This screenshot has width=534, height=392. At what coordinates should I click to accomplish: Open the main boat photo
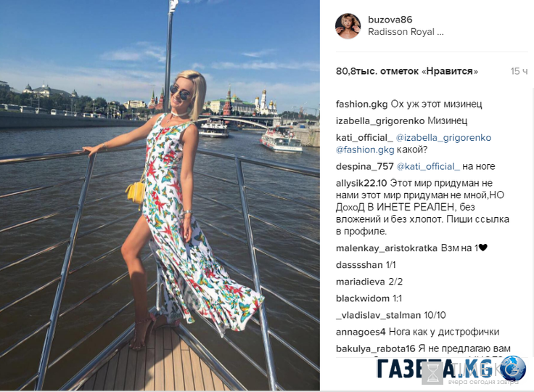(x=160, y=195)
